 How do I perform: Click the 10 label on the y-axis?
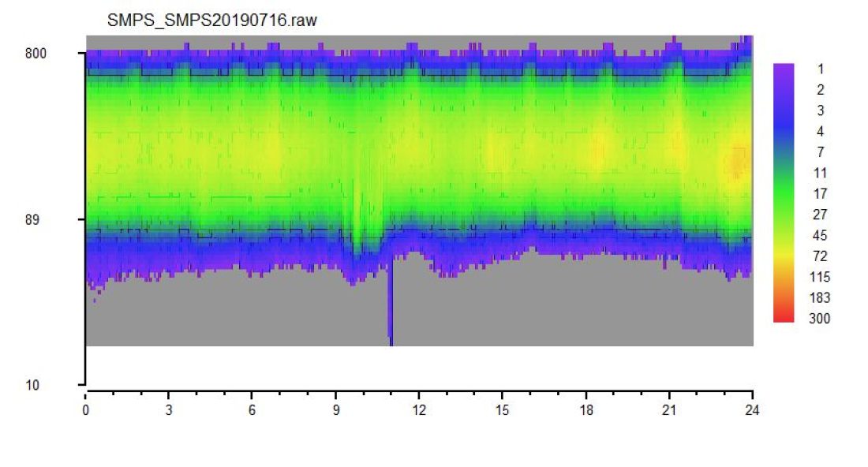32,385
